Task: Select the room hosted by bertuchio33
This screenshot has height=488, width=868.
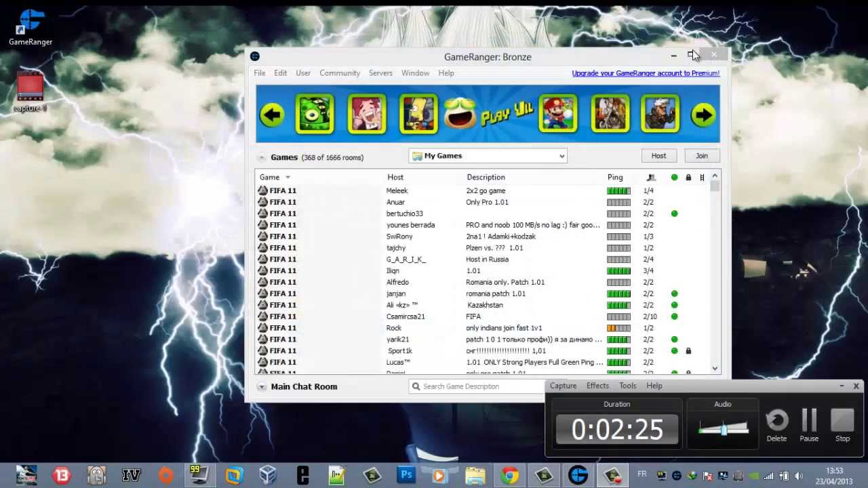Action: pos(482,213)
